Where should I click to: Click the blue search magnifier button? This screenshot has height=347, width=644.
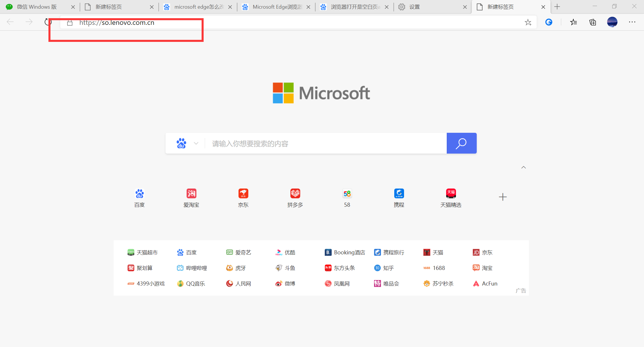461,143
